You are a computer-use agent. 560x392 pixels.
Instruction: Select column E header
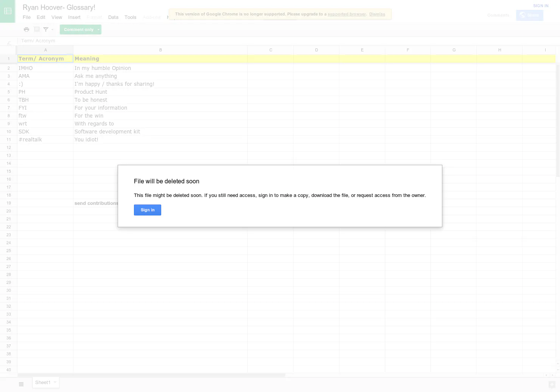point(362,50)
